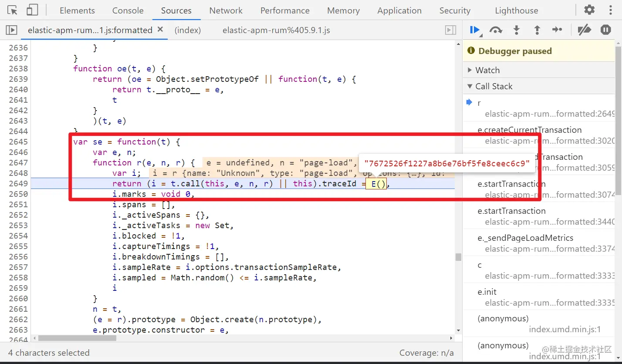The height and width of the screenshot is (364, 622).
Task: Switch to the Elements panel
Action: pyautogui.click(x=77, y=10)
